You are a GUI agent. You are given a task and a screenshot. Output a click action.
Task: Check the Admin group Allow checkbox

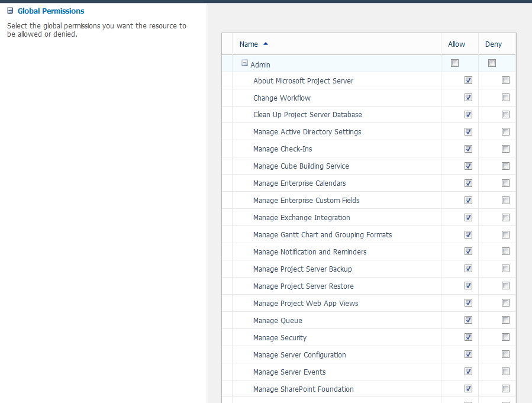click(454, 63)
